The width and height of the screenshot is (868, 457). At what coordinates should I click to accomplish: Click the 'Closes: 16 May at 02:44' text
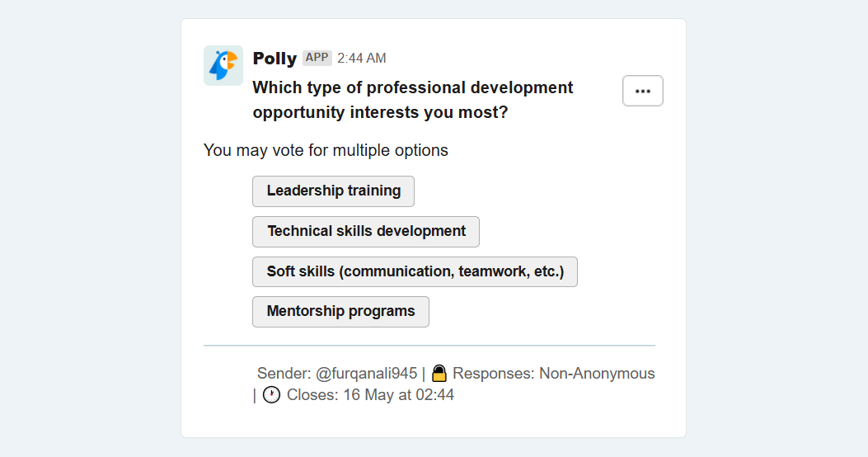(x=370, y=395)
